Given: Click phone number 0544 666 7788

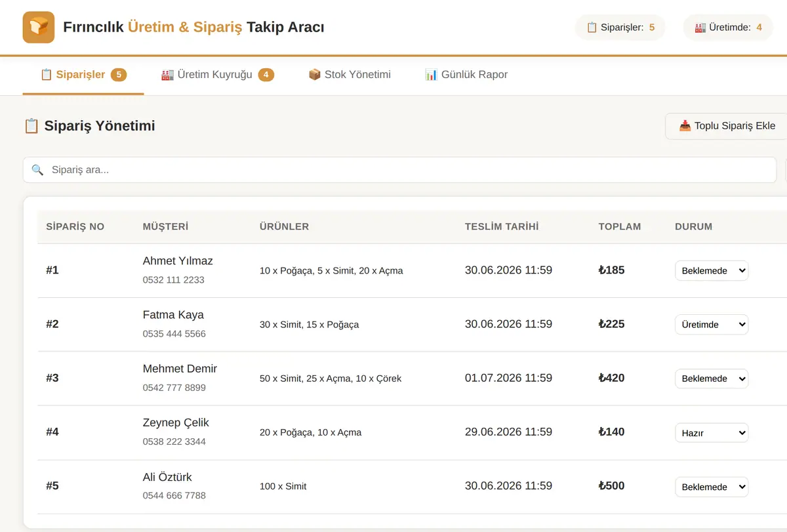Looking at the screenshot, I should (174, 496).
